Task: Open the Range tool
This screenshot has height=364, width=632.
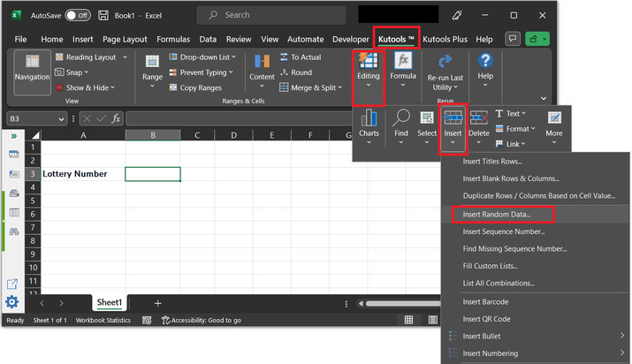Action: tap(152, 72)
